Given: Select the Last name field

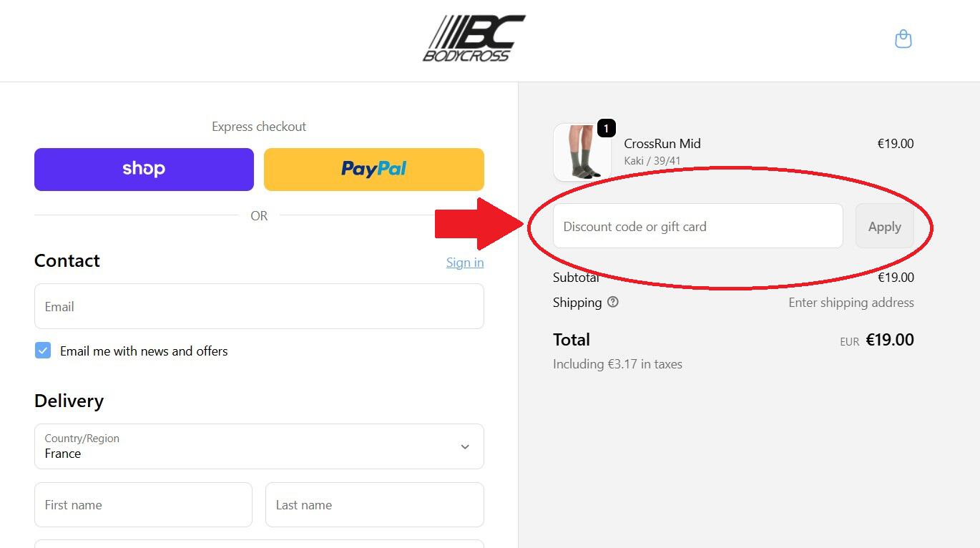Looking at the screenshot, I should tap(374, 504).
